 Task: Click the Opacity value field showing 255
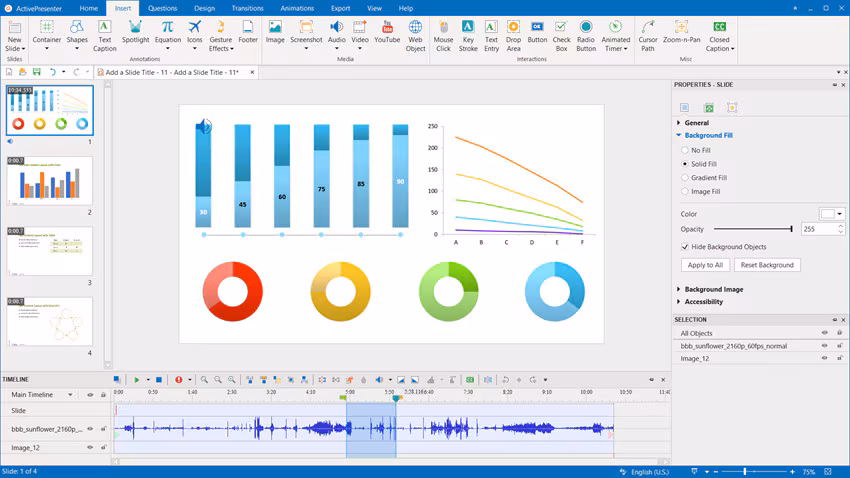819,229
